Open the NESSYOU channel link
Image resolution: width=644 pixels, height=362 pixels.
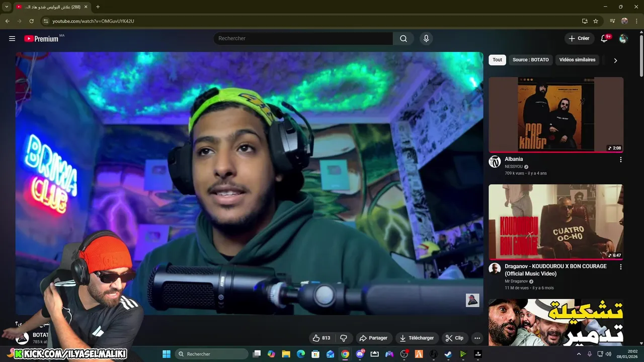coord(514,166)
